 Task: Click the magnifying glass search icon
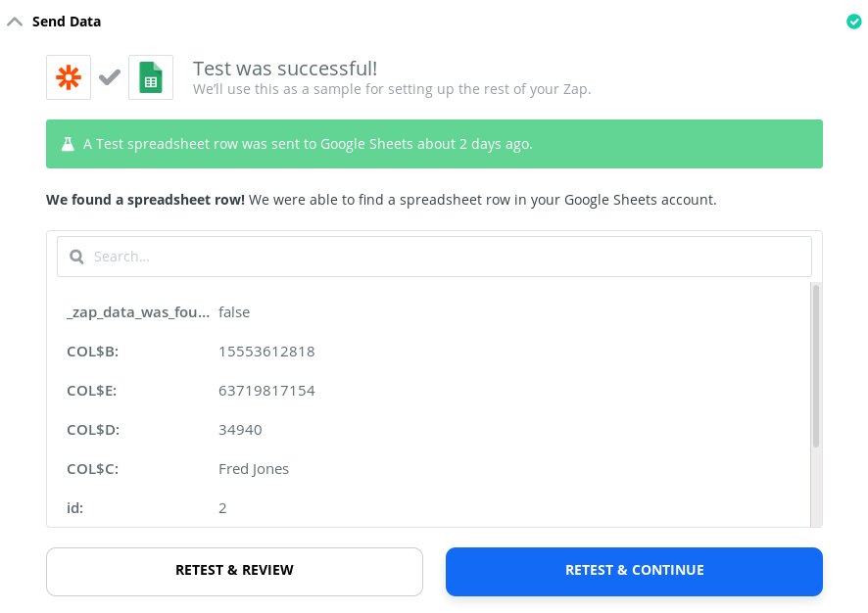click(76, 256)
